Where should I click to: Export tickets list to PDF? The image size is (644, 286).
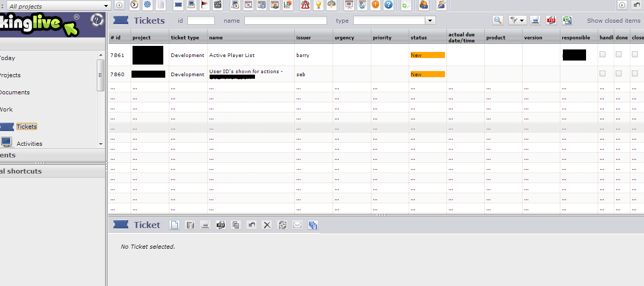(x=551, y=20)
